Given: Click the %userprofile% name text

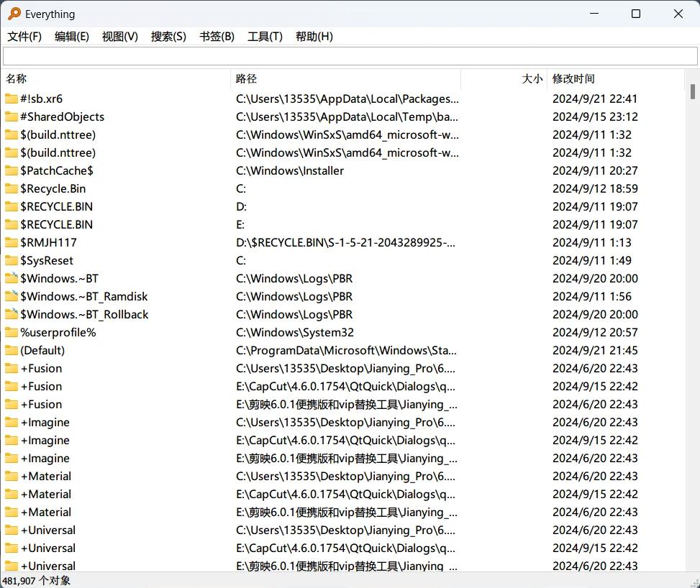Looking at the screenshot, I should pos(58,332).
